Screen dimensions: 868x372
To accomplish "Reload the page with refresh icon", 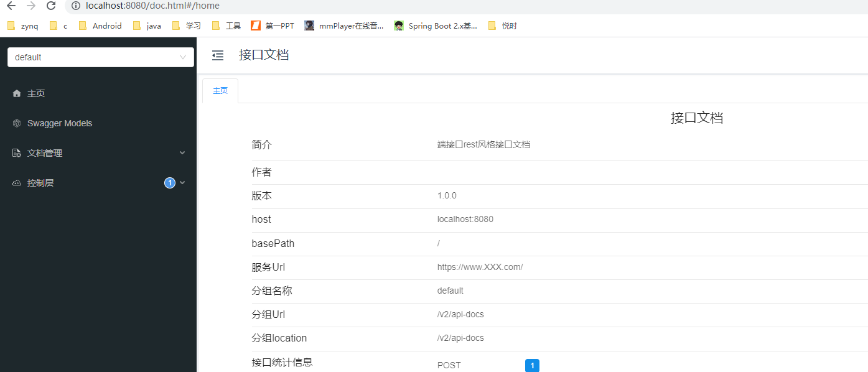I will 51,6.
